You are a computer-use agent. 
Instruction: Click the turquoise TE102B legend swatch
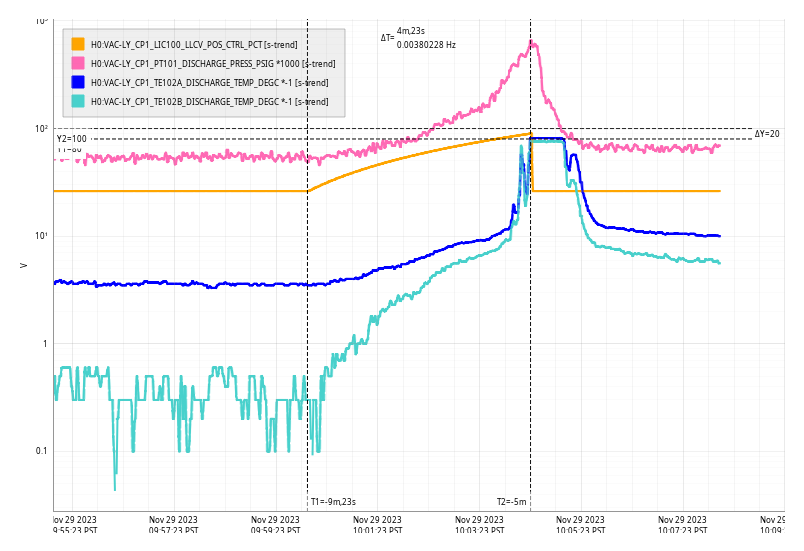78,101
